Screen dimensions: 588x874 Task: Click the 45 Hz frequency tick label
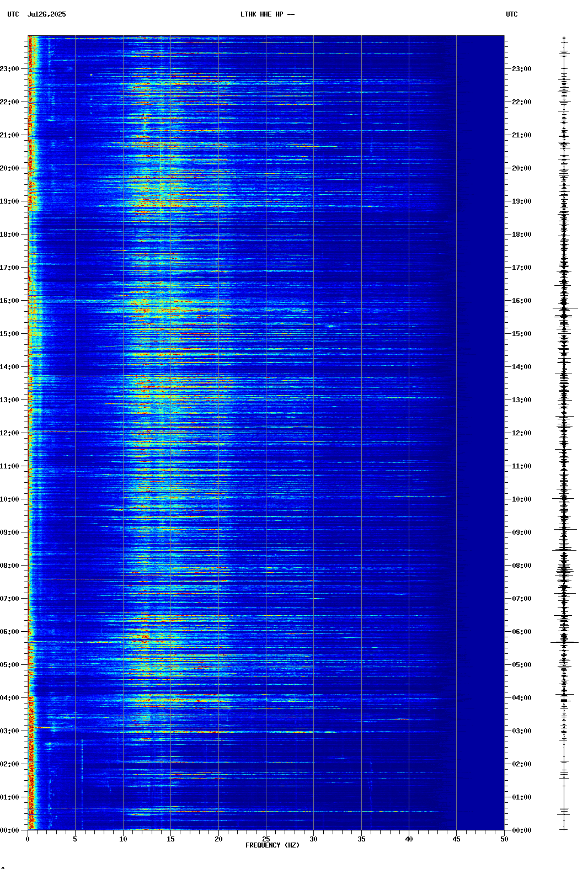(457, 839)
